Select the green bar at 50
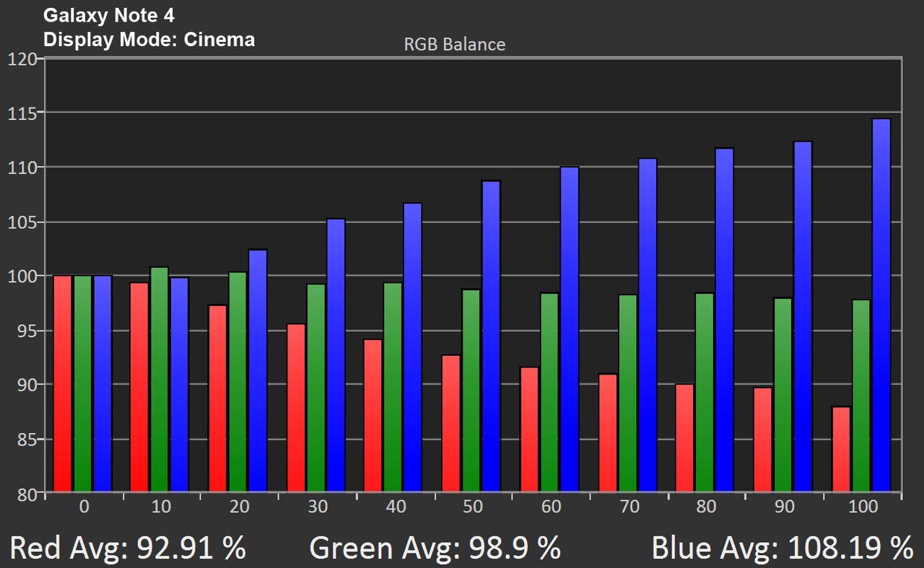The width and height of the screenshot is (924, 568). coord(471,391)
